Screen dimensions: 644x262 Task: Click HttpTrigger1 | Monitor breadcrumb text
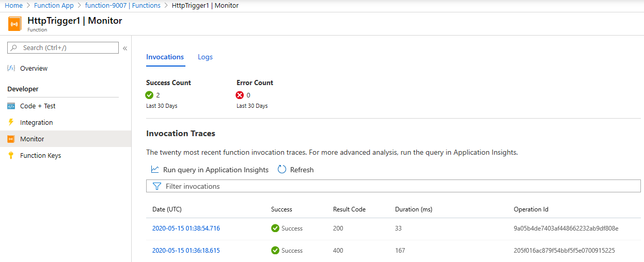205,6
